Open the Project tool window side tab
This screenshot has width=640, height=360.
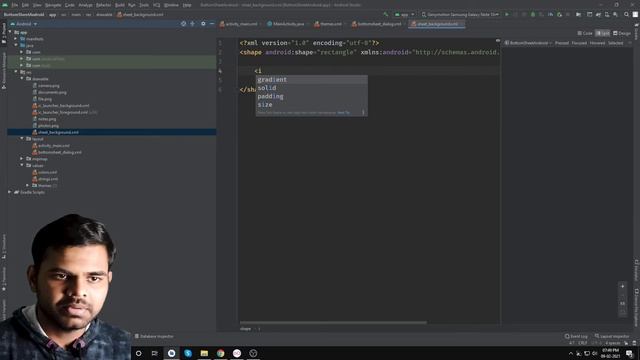tap(4, 34)
